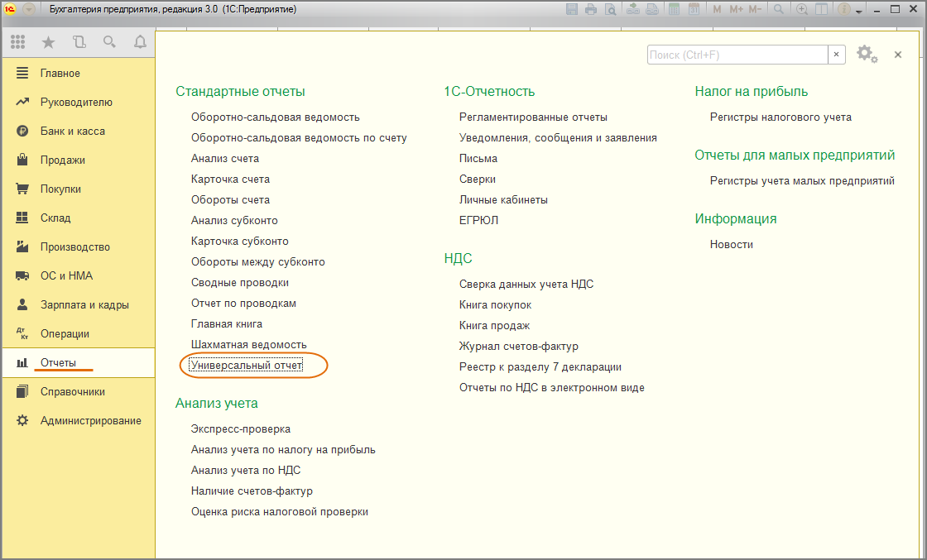Open the settings gear near search field
The width and height of the screenshot is (927, 560).
coord(866,54)
